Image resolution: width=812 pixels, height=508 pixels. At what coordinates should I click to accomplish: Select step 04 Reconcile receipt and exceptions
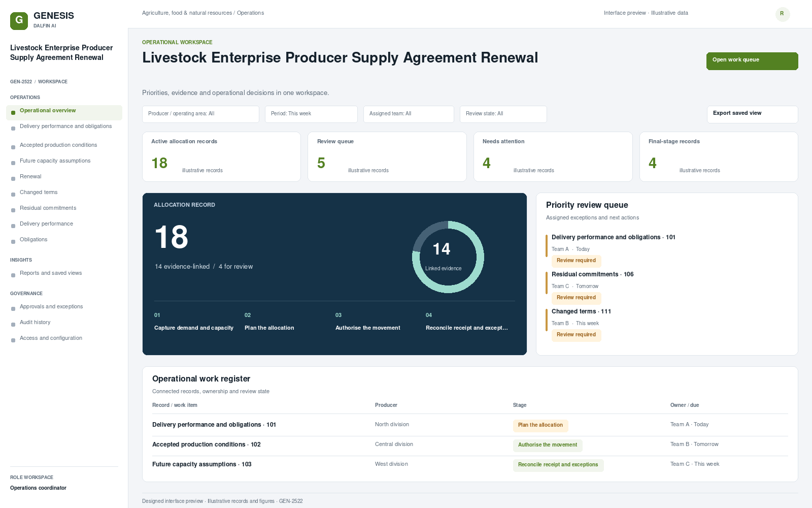467,322
